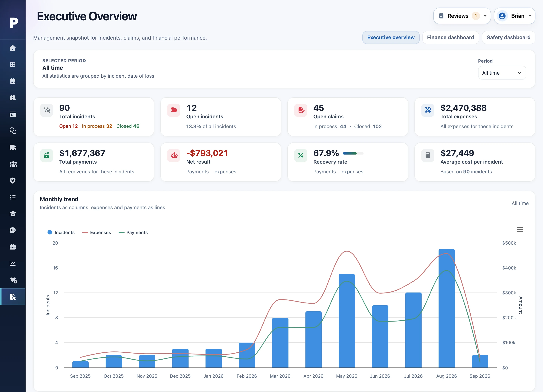543x392 pixels.
Task: Click the Reviews button label
Action: point(458,16)
